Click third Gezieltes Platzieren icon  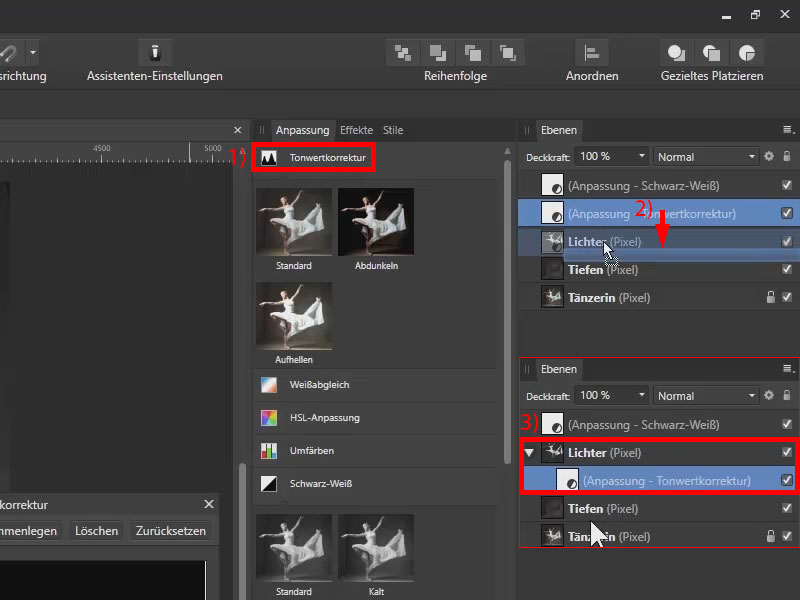[747, 53]
